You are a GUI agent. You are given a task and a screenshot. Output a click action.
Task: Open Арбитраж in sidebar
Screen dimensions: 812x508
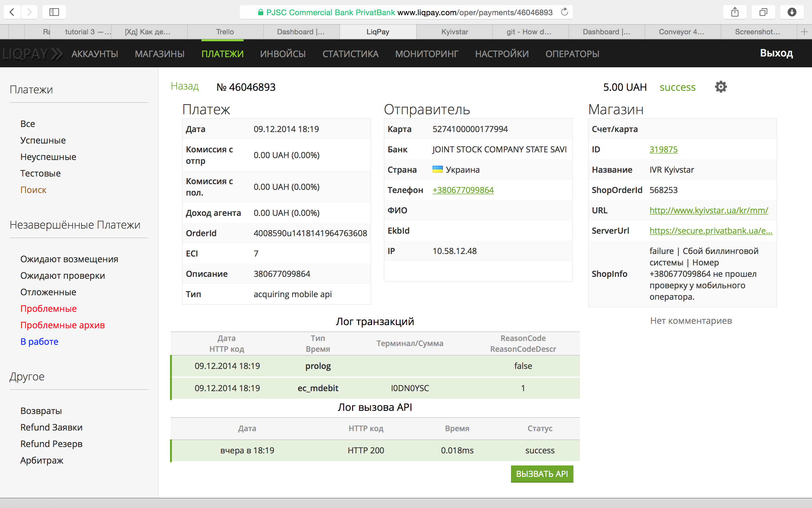point(42,460)
